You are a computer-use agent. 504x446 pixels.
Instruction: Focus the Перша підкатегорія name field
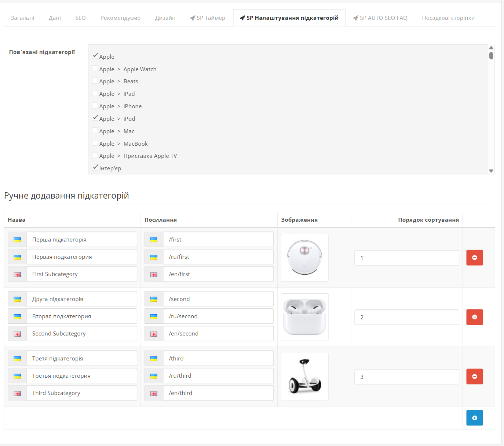click(x=82, y=240)
